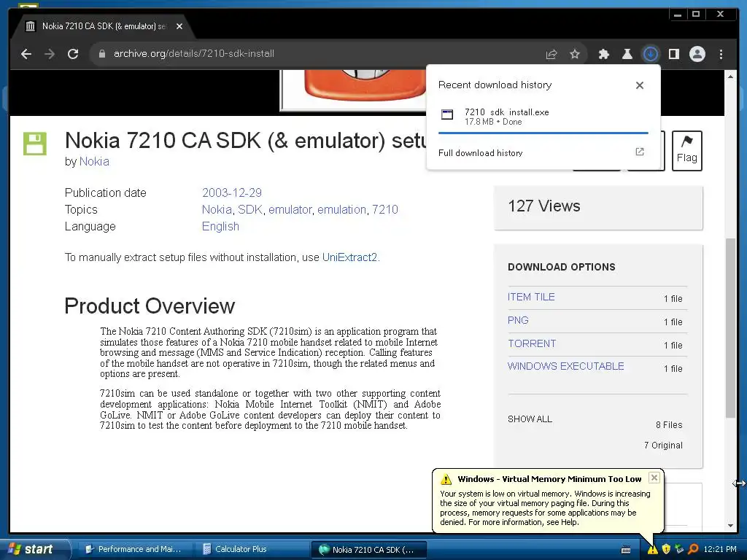Open downloaded 7210_sdk_install.exe entry

click(x=543, y=116)
